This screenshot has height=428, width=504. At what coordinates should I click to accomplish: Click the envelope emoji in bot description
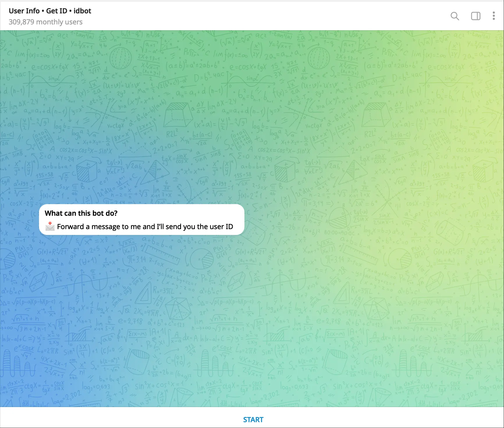[50, 226]
